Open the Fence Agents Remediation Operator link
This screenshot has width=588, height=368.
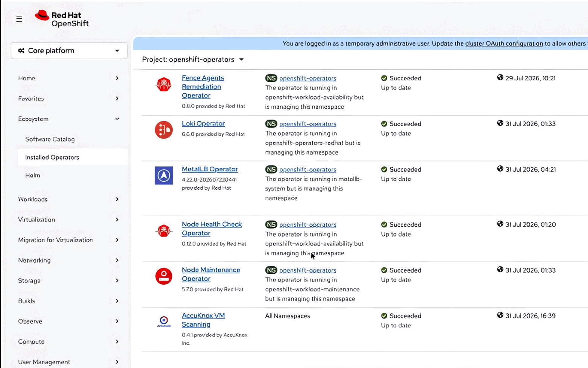(x=203, y=87)
